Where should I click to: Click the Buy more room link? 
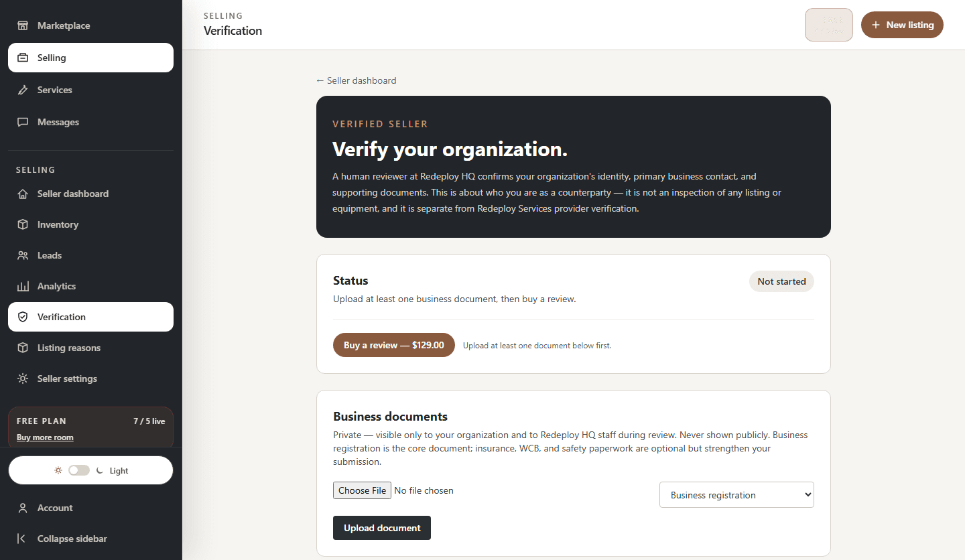tap(45, 437)
